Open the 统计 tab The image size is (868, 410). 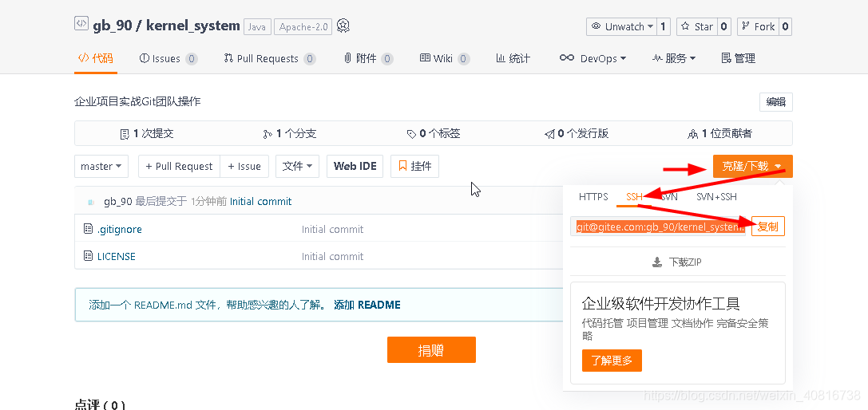[x=513, y=58]
